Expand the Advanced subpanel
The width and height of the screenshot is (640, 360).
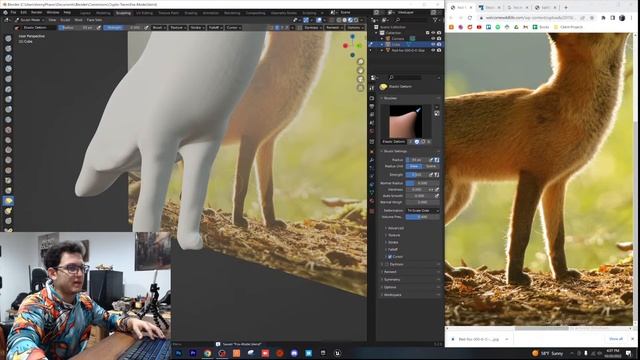[395, 228]
